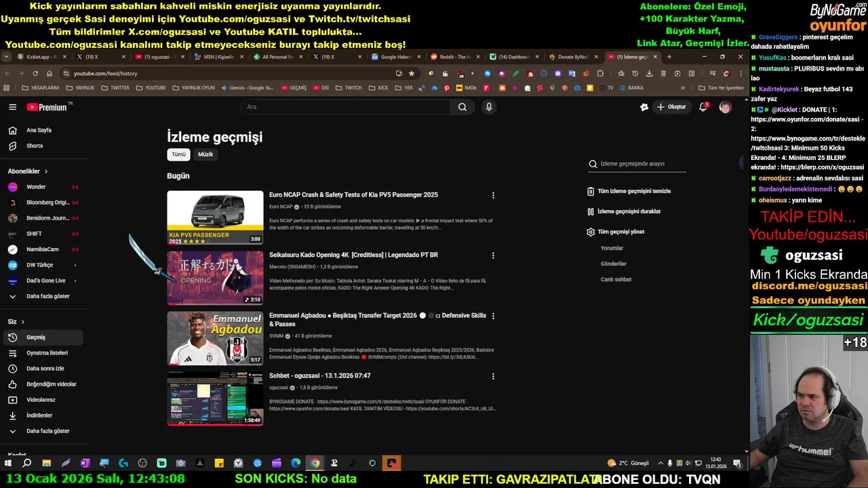The width and height of the screenshot is (868, 488).
Task: Click the YouTube Premium logo
Action: 47,107
